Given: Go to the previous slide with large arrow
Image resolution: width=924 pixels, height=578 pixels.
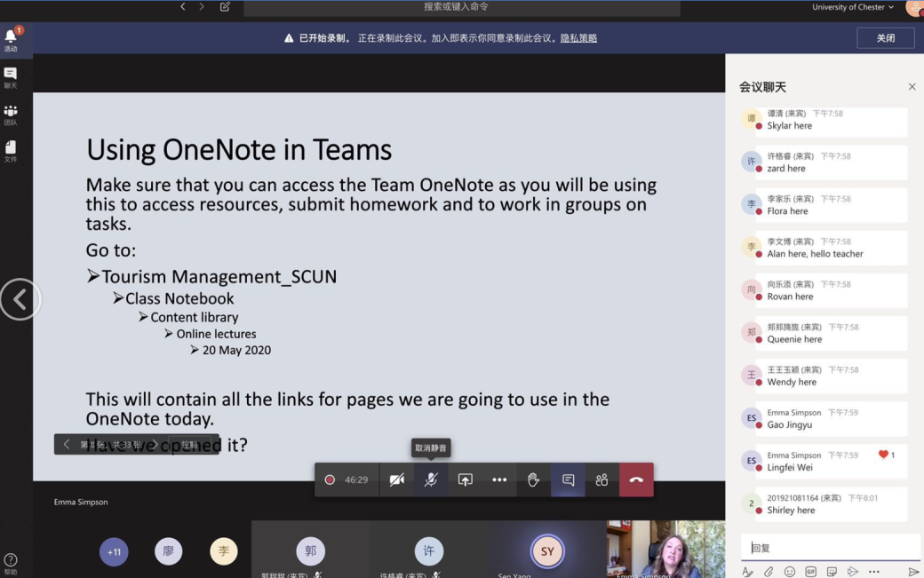Looking at the screenshot, I should point(20,299).
